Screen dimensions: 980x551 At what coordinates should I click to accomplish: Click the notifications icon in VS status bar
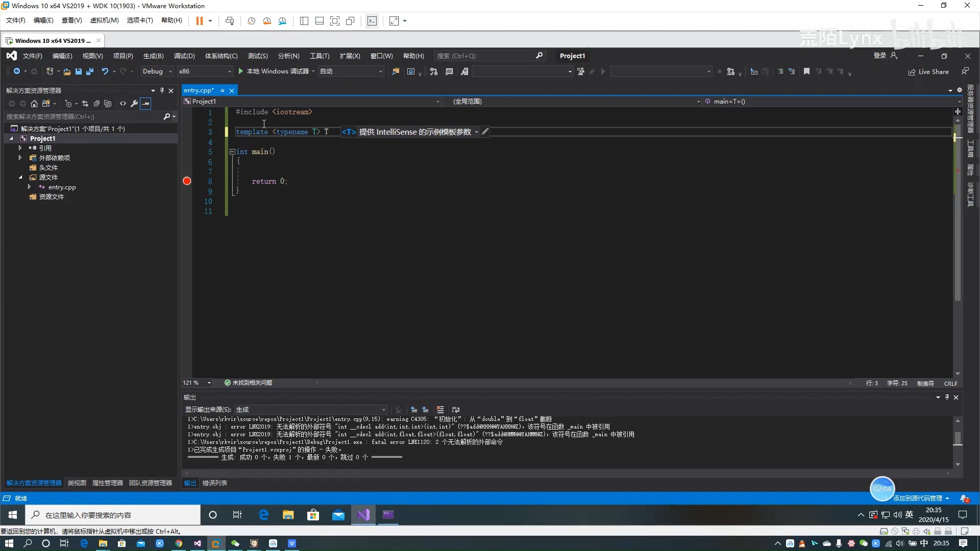tap(964, 498)
